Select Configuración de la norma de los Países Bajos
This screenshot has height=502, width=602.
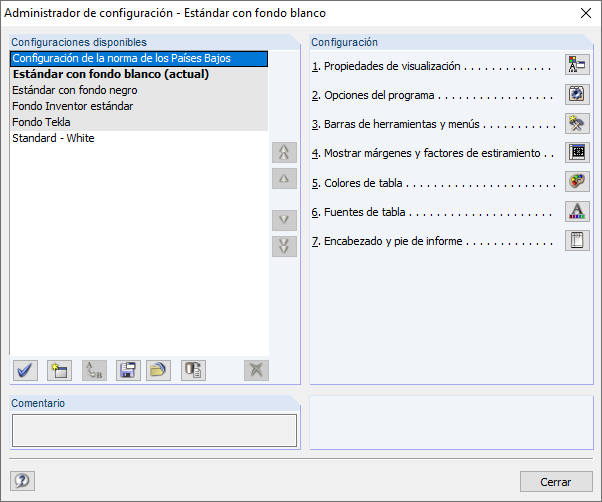[x=139, y=58]
